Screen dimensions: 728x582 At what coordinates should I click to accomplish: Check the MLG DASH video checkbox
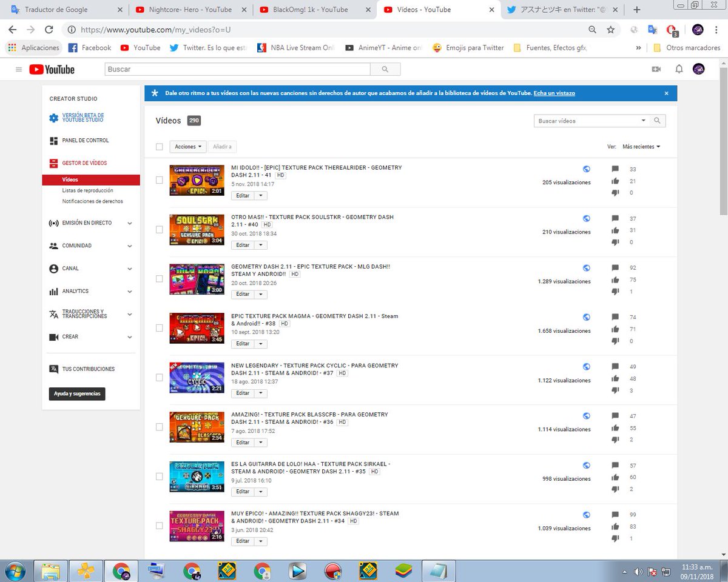tap(160, 279)
